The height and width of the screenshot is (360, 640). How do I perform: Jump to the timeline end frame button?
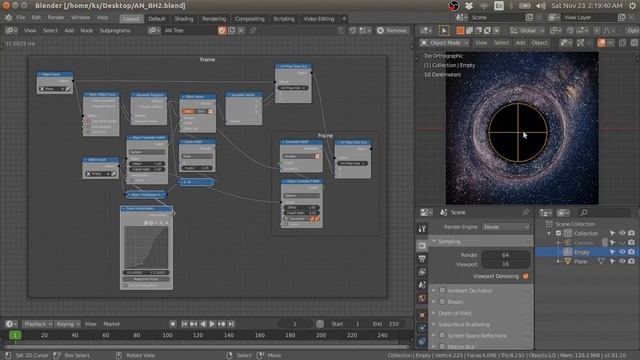231,324
